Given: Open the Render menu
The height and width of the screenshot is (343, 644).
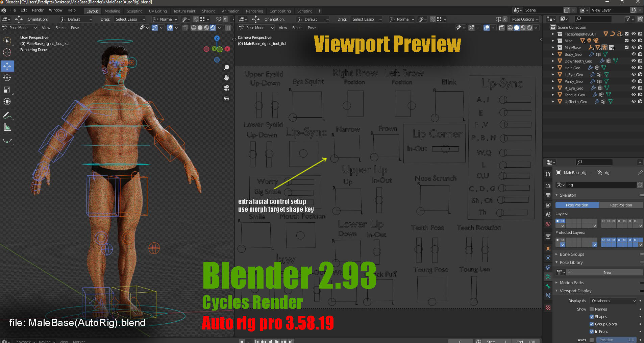Looking at the screenshot, I should 38,10.
